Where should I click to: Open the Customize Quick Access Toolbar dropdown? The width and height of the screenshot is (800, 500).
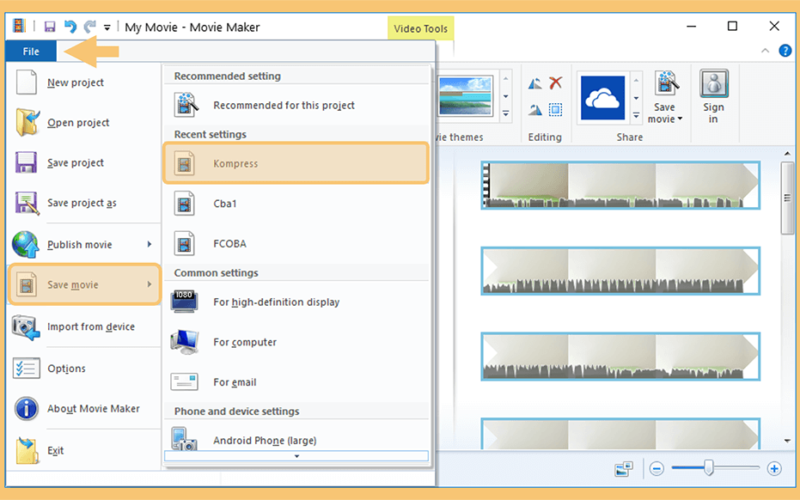(x=107, y=28)
